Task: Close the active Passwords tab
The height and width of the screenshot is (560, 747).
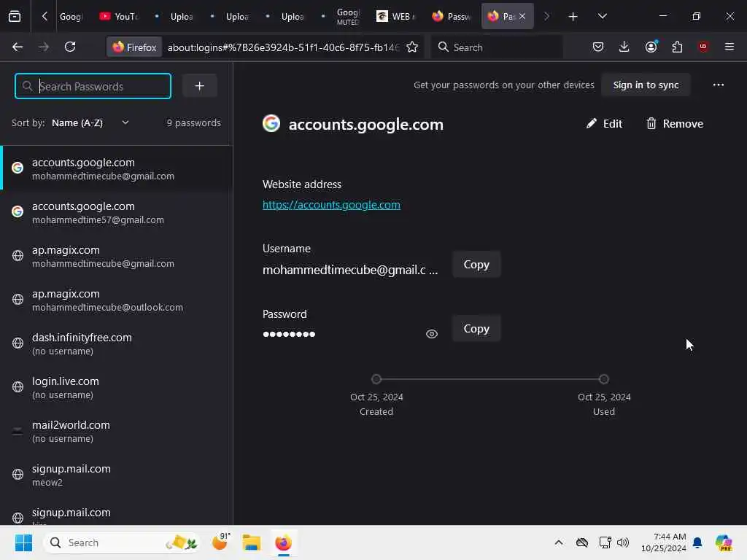Action: (x=522, y=16)
